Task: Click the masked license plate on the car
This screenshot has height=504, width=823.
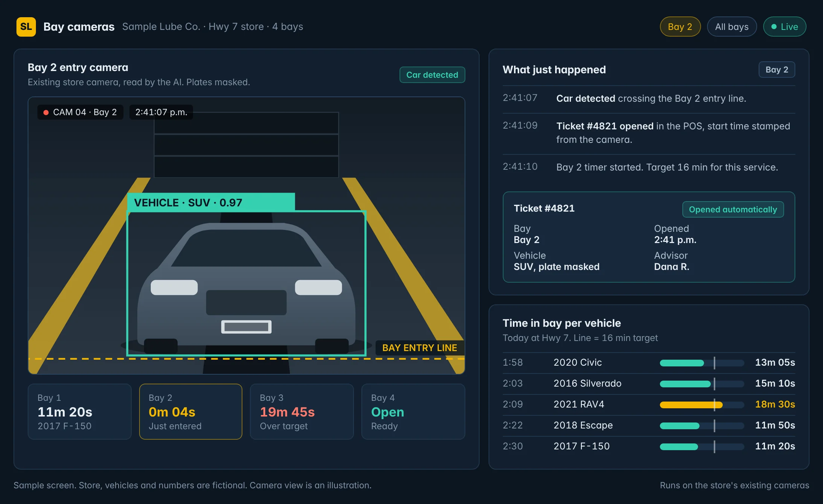Action: pyautogui.click(x=246, y=327)
